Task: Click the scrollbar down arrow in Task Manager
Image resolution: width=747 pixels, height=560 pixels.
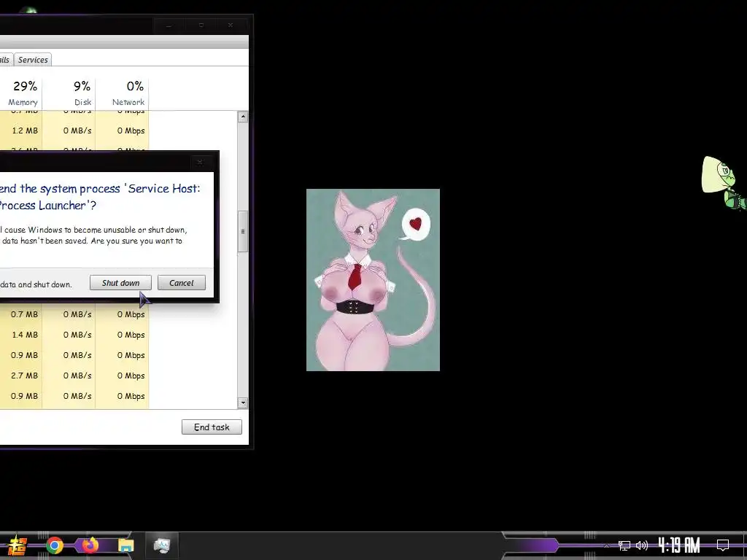Action: (x=243, y=402)
